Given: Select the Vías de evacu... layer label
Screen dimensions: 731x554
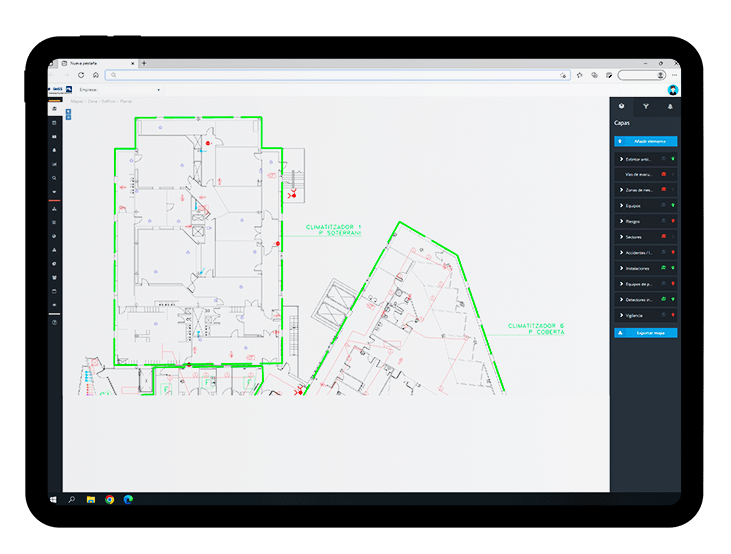Looking at the screenshot, I should click(x=638, y=174).
